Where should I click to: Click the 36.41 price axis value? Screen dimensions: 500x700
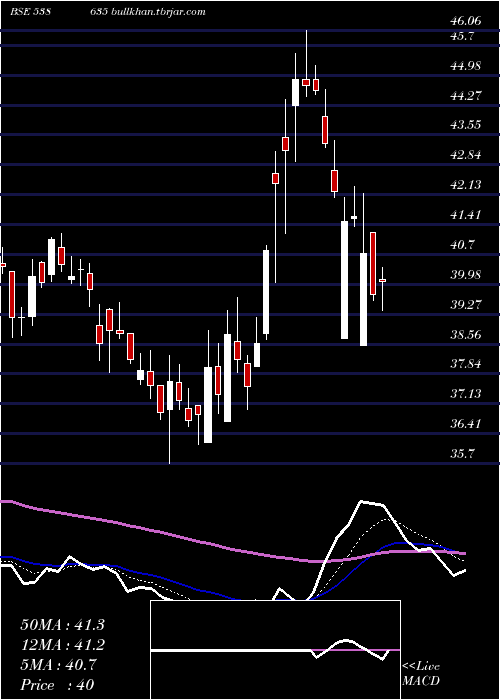[466, 423]
